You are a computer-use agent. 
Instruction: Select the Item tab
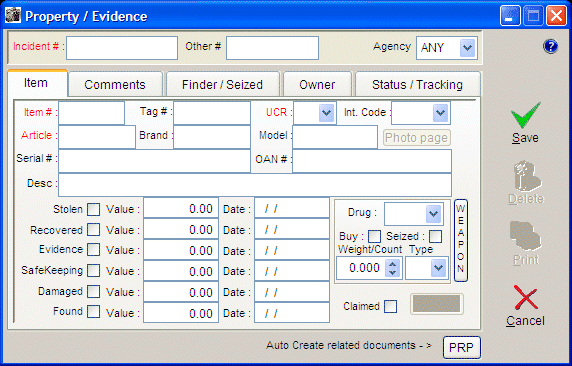[x=37, y=83]
